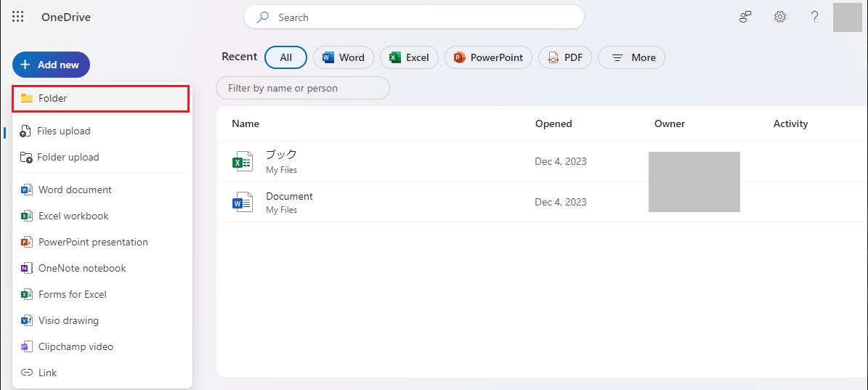Create a new Excel workbook
The image size is (868, 390).
(101, 216)
